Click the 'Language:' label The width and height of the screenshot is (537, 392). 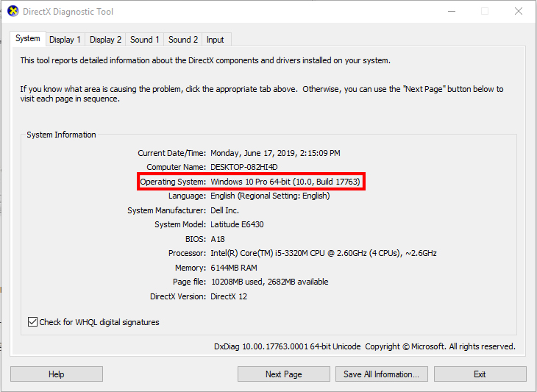click(x=187, y=196)
